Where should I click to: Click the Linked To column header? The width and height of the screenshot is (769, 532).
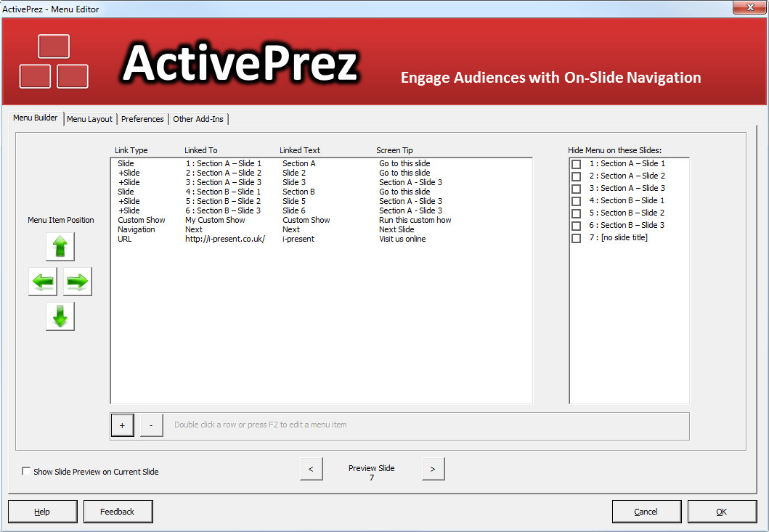tap(200, 150)
